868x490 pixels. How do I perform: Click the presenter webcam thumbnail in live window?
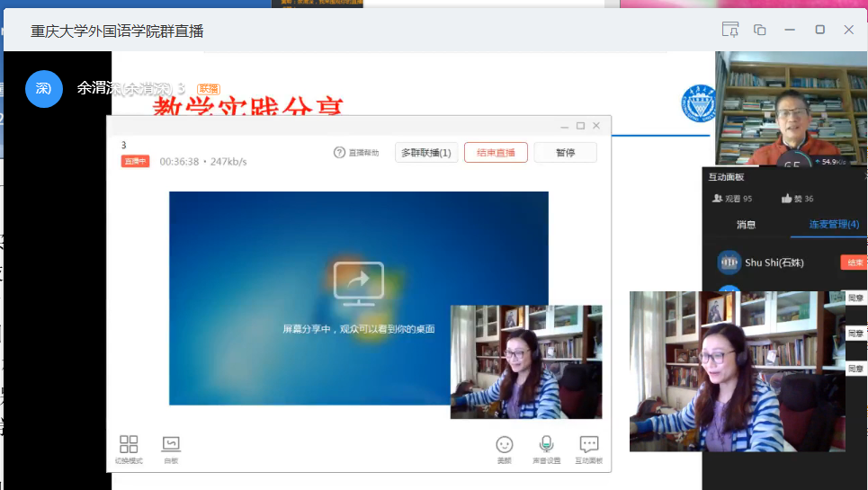click(x=526, y=361)
